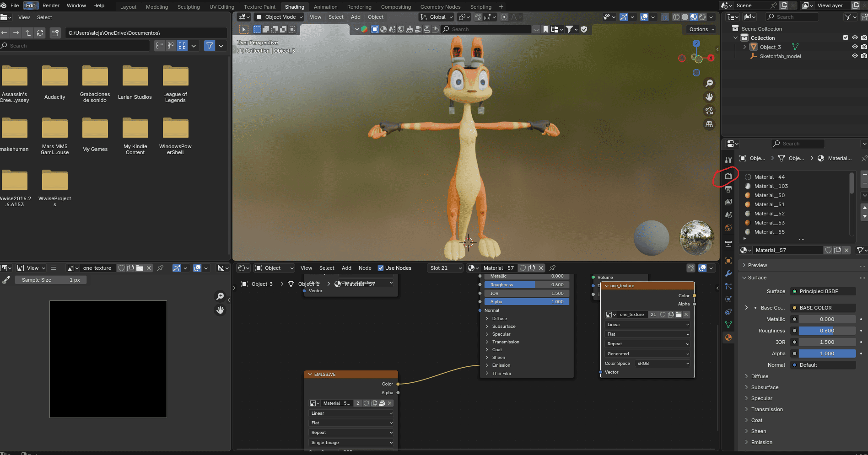Screen dimensions: 868x455
Task: Click the file path input field
Action: click(146, 33)
